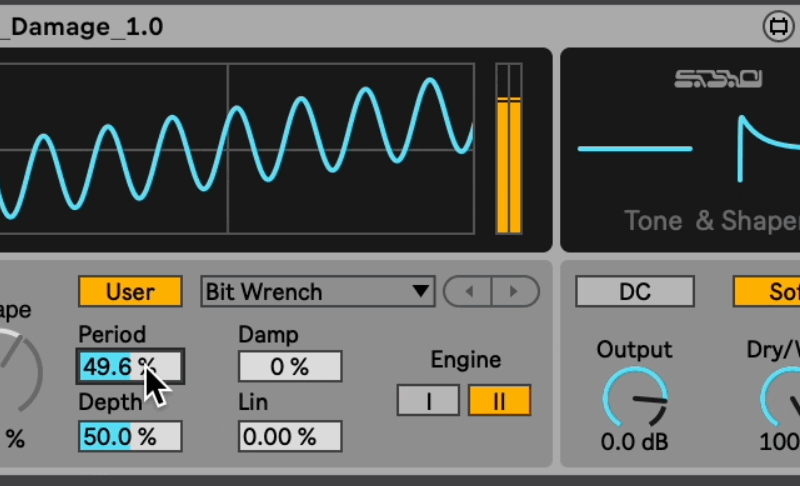Image resolution: width=800 pixels, height=486 pixels.
Task: Click the Depth 50.0 % field
Action: pyautogui.click(x=130, y=436)
